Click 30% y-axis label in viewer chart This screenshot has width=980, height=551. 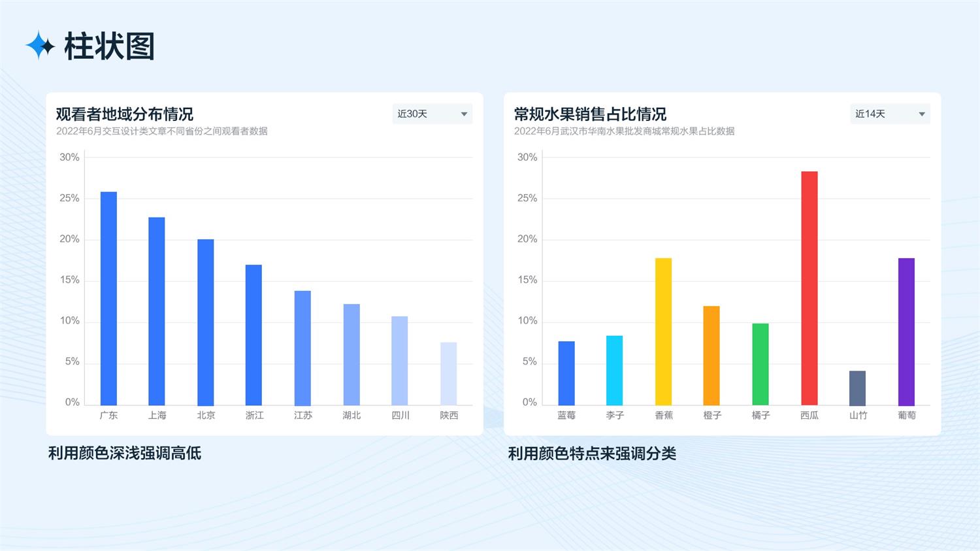coord(69,158)
